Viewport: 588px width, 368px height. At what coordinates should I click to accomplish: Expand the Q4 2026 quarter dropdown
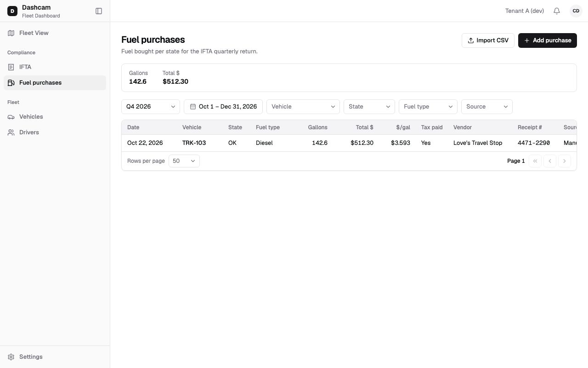(x=151, y=107)
